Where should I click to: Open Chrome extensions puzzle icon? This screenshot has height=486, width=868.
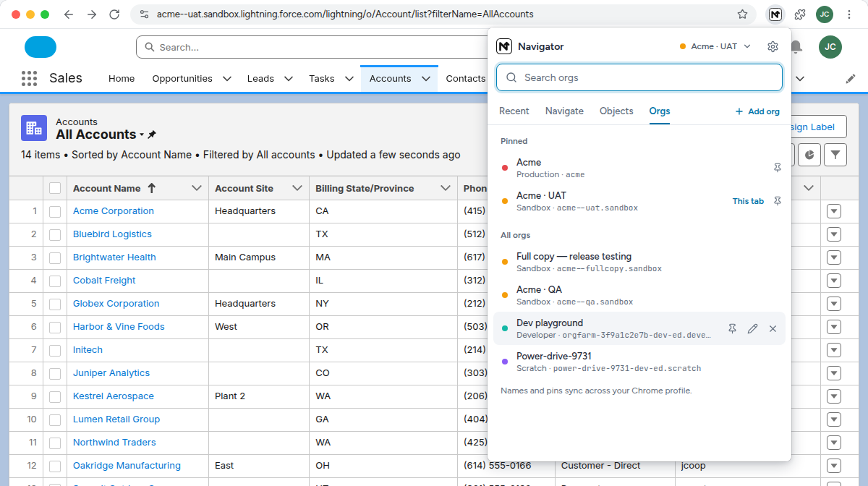click(800, 14)
